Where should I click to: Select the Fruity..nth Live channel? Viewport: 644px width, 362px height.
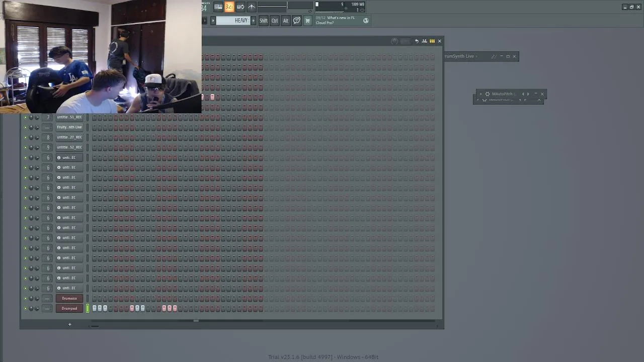point(69,127)
